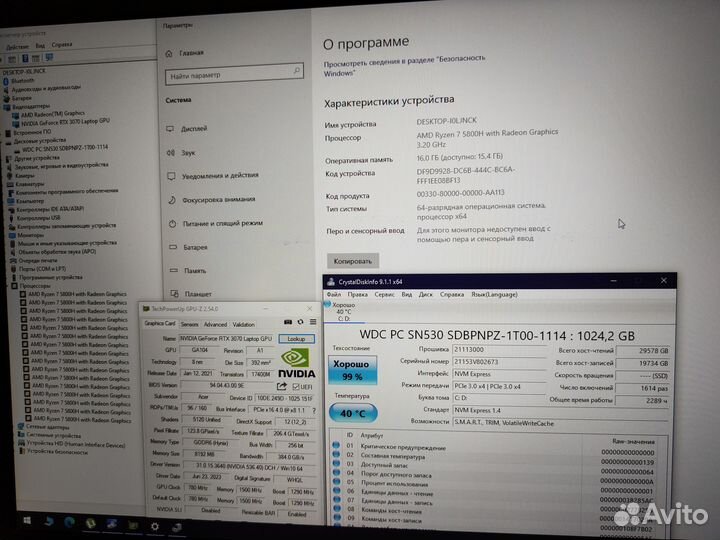This screenshot has height=540, width=720.
Task: Click Edge browser icon in taskbar
Action: pos(69,522)
